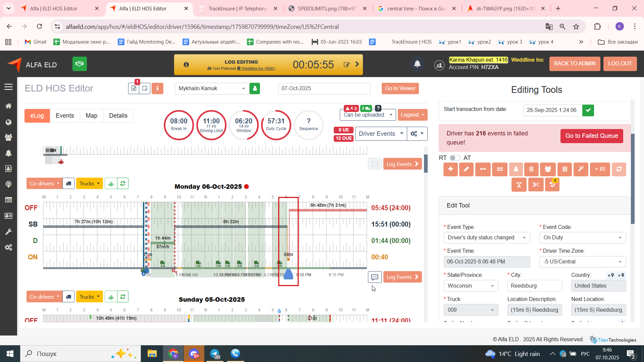Open the undo history icon with badge 8
This screenshot has width=644, height=362.
click(x=552, y=185)
